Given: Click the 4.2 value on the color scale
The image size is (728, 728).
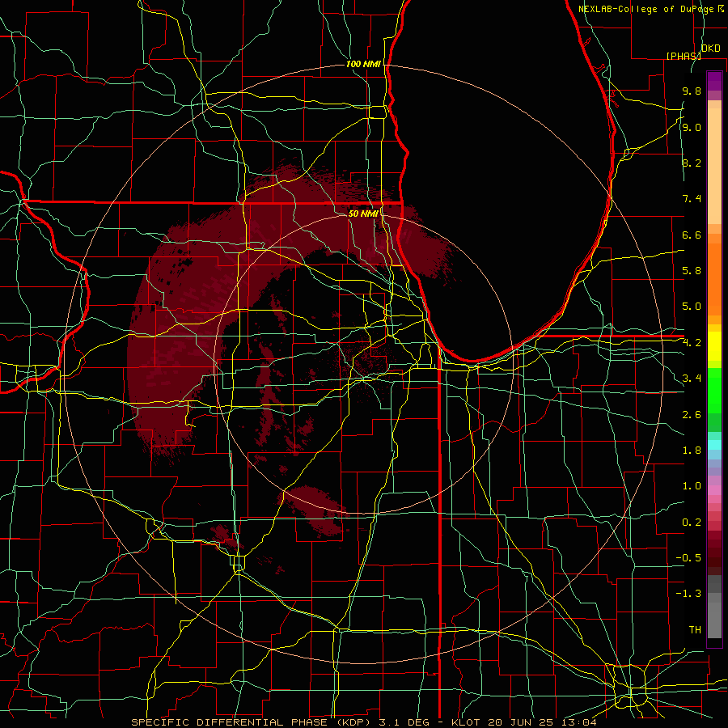Looking at the screenshot, I should coord(692,343).
